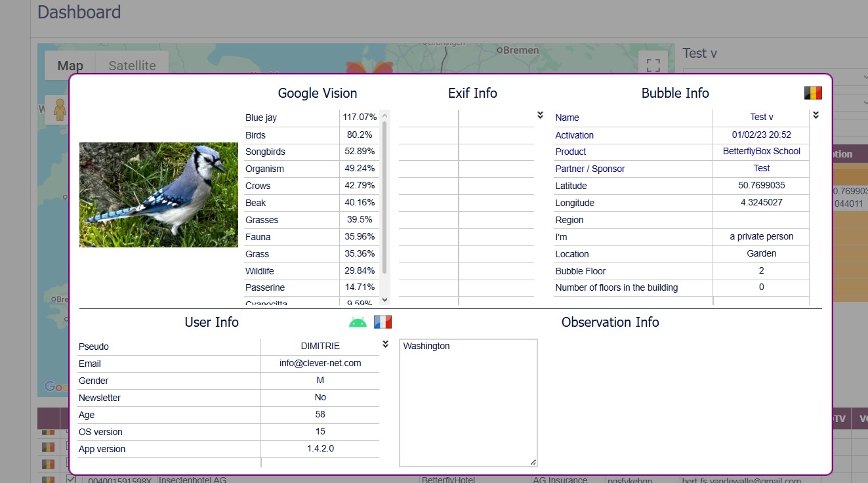Screen dimensions: 868x483
Task: Click the Google Vision heading
Action: click(318, 93)
